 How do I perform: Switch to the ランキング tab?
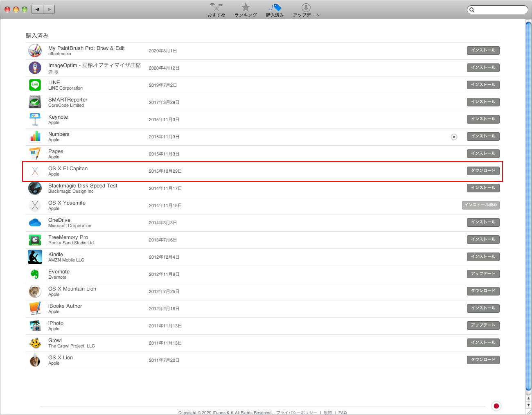click(246, 10)
